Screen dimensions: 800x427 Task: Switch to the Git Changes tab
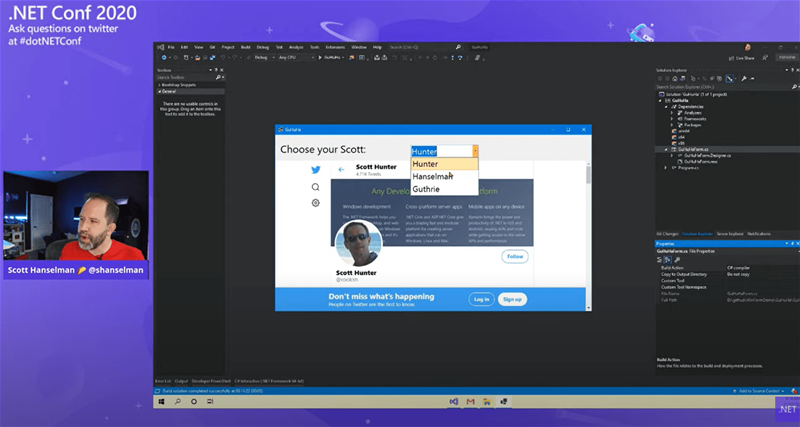tap(667, 234)
